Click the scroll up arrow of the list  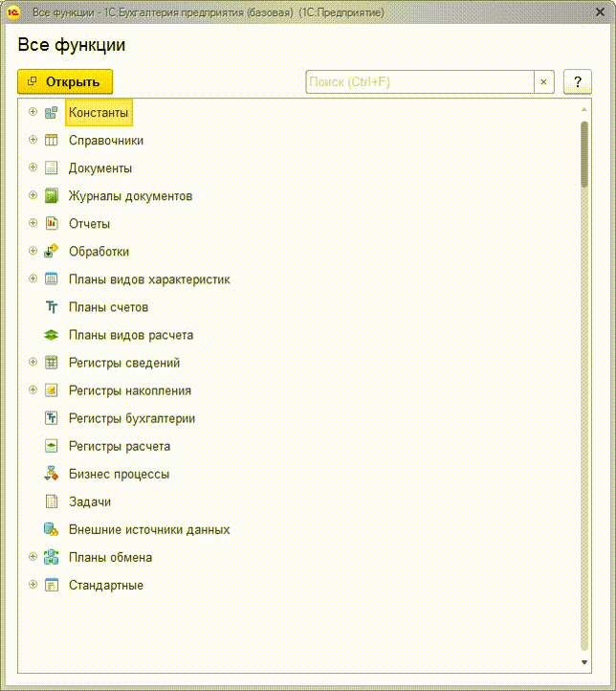click(584, 109)
